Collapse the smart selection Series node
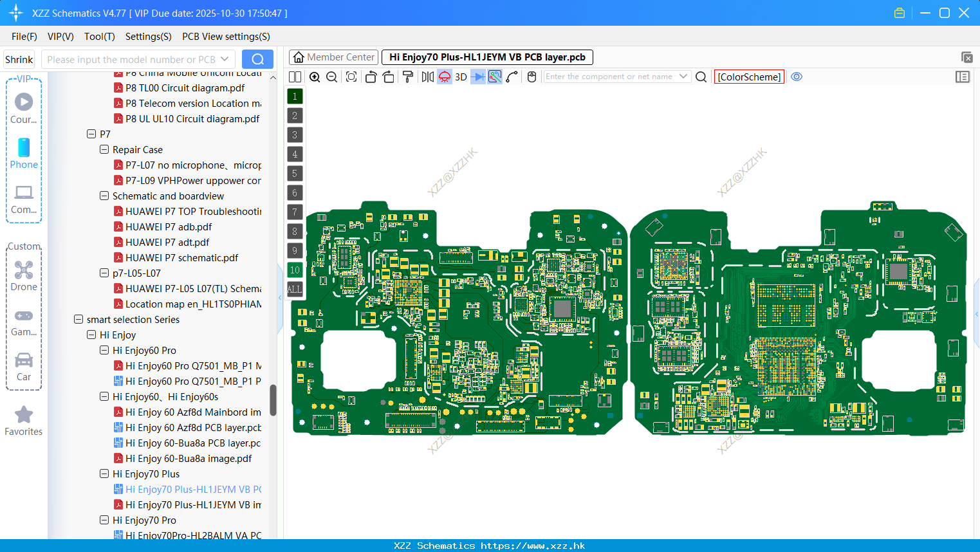Image resolution: width=980 pixels, height=552 pixels. [x=79, y=319]
